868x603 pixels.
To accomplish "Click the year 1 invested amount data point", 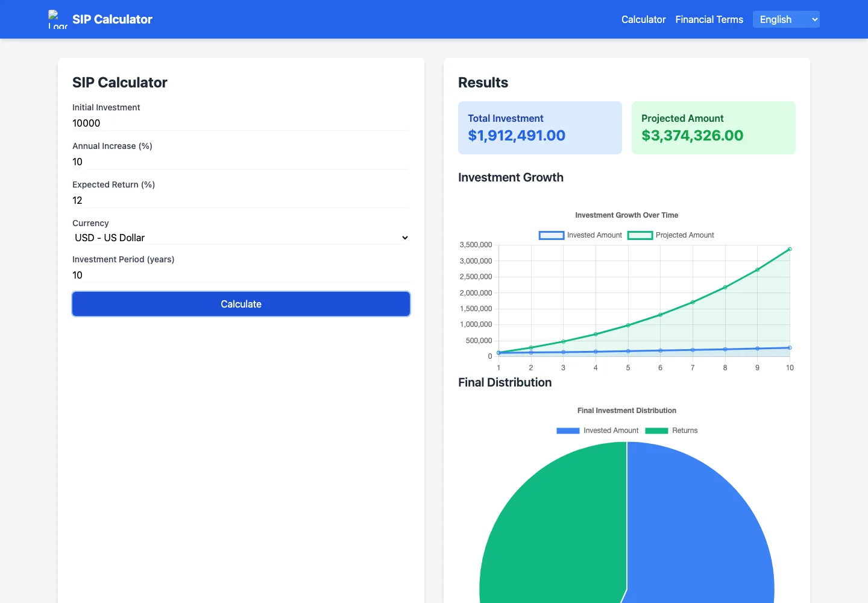I will [x=498, y=353].
